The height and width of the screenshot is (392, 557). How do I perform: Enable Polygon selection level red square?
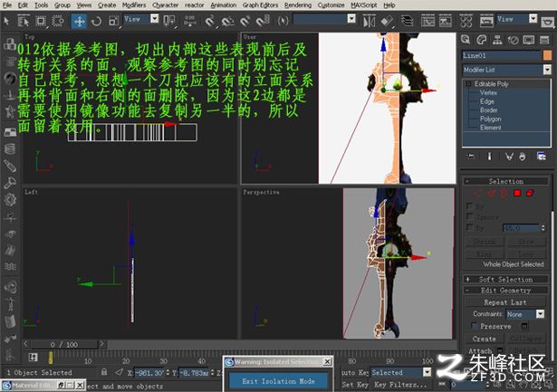tap(517, 193)
